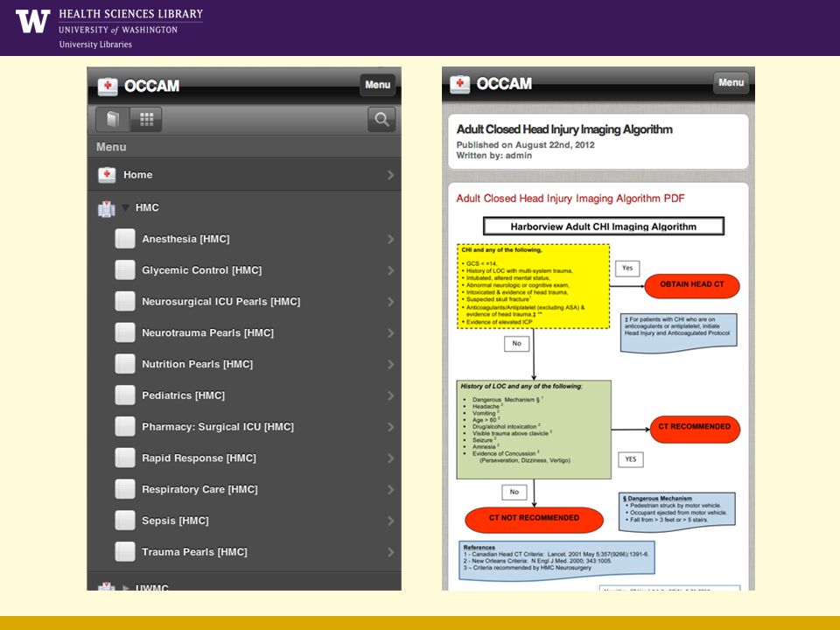Click the green History of LOC box
This screenshot has height=630, width=840.
[534, 430]
